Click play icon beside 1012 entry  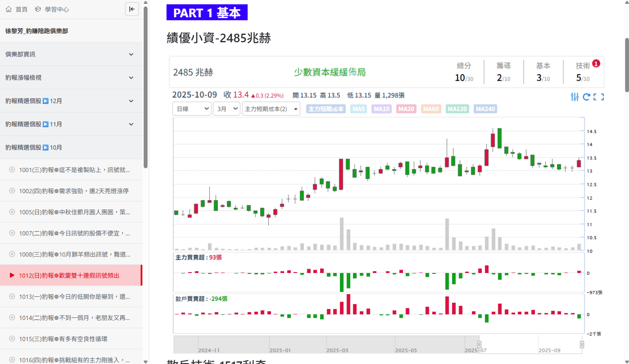click(12, 275)
